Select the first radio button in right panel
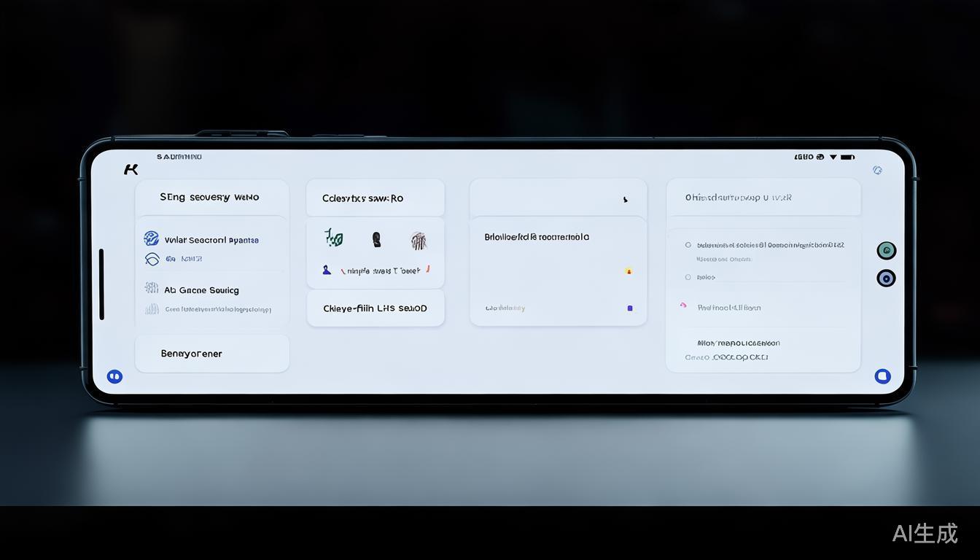Viewport: 980px width, 560px height. coord(688,245)
